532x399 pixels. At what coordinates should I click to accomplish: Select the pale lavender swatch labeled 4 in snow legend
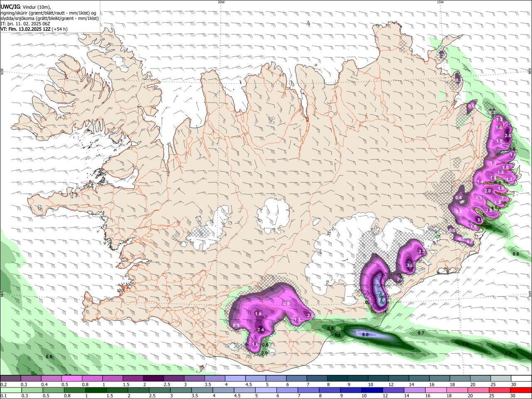click(x=235, y=379)
